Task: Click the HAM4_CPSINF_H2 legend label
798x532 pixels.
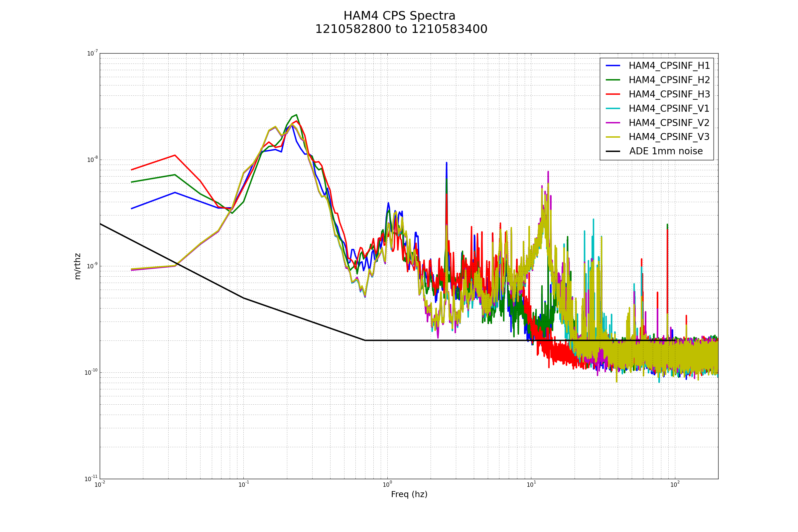Action: coord(669,80)
